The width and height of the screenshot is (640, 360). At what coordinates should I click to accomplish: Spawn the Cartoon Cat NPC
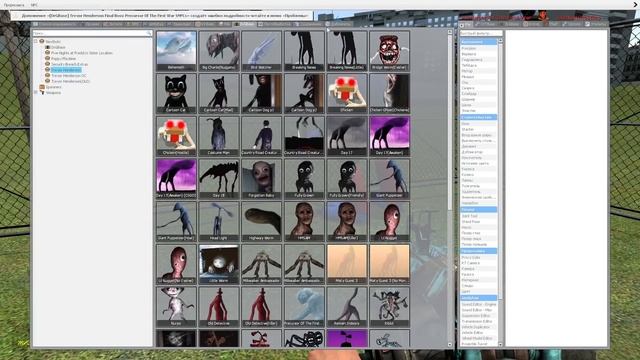(x=176, y=93)
